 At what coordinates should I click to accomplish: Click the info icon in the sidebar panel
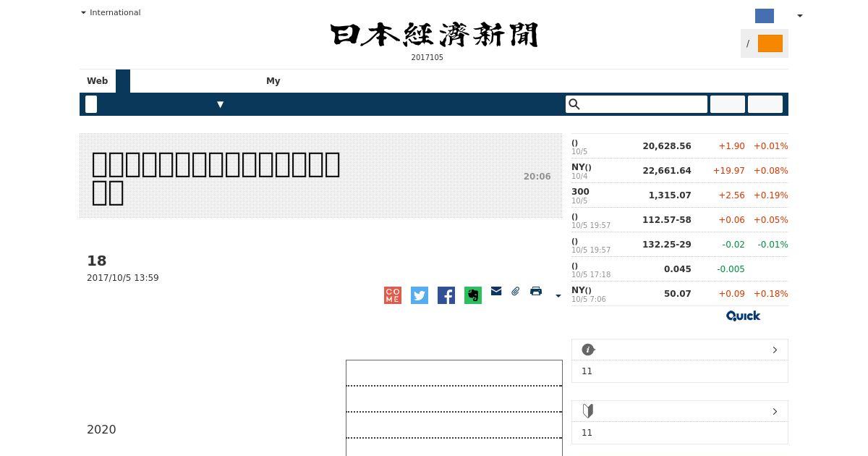pos(588,350)
